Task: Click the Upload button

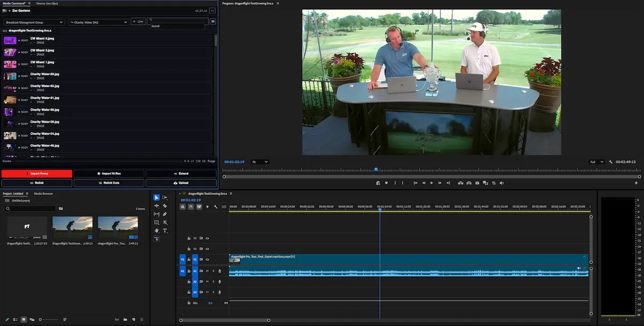Action: tap(181, 183)
